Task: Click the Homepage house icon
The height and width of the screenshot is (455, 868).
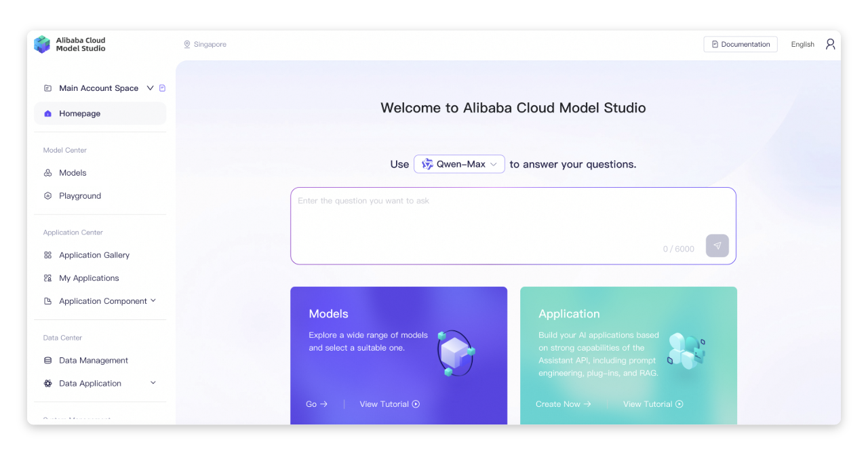Action: tap(47, 113)
